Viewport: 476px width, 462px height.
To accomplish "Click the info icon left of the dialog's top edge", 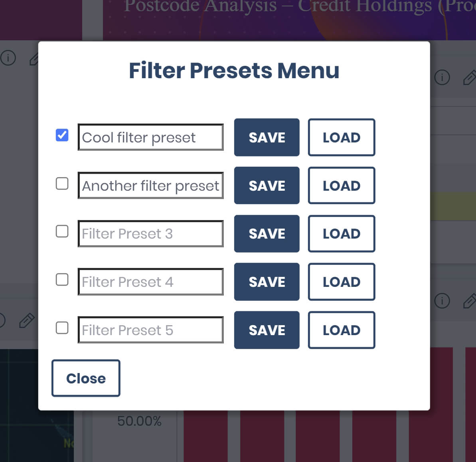I will pos(8,58).
